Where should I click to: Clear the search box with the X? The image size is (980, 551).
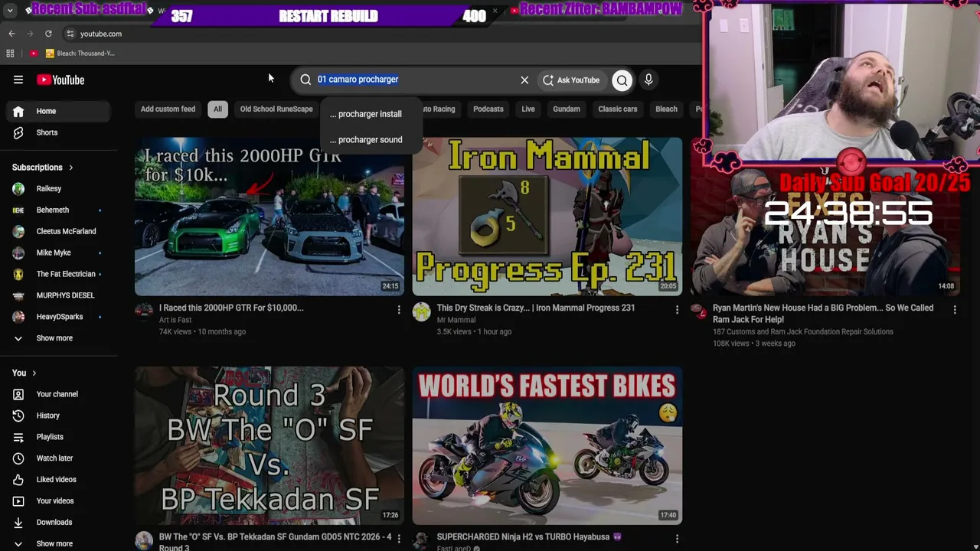524,80
